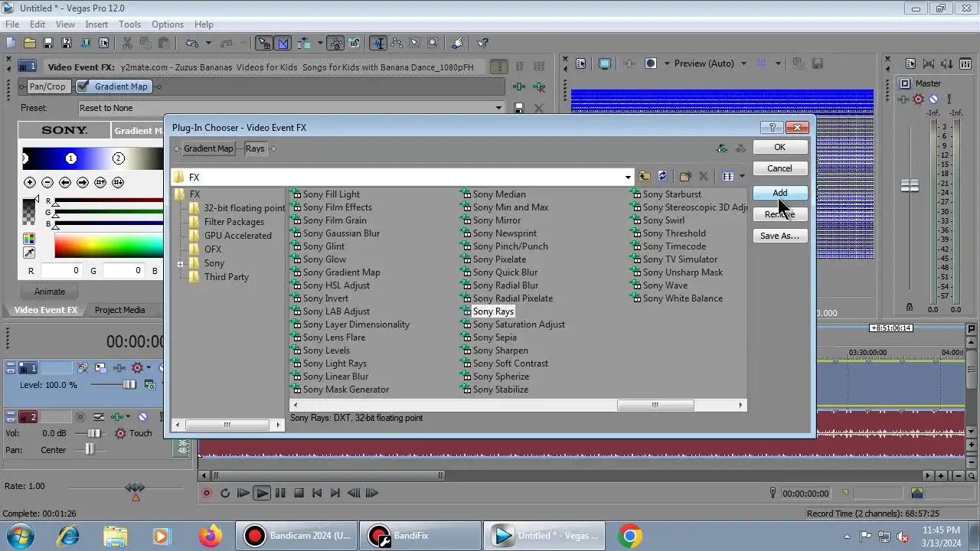Click the Undo arrow in the toolbar
This screenshot has width=980, height=551.
click(x=191, y=44)
